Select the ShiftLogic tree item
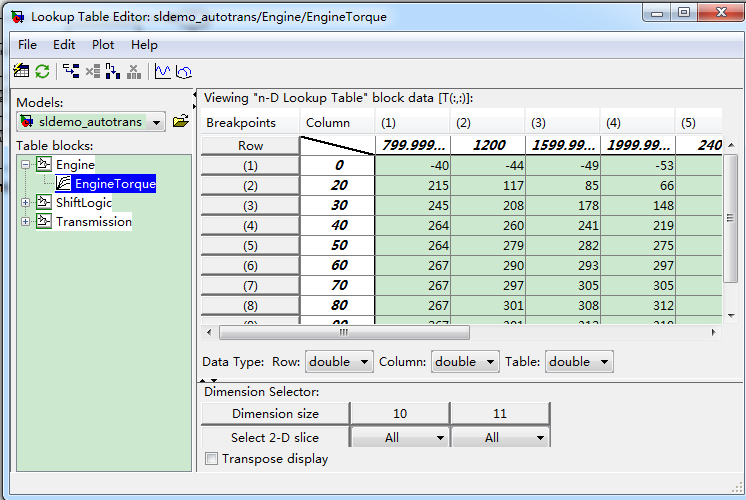 pos(84,203)
